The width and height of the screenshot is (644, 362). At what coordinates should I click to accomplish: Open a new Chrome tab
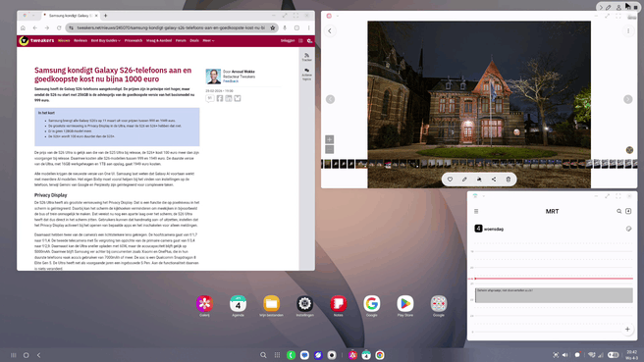(106, 16)
